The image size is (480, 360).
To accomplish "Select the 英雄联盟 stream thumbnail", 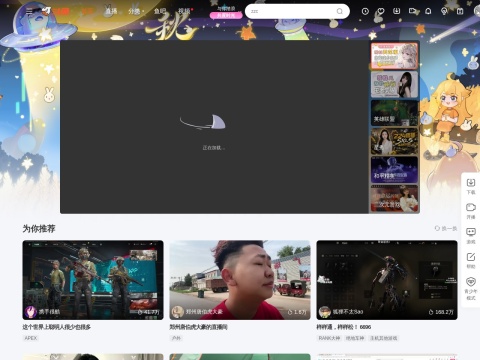I will (x=394, y=113).
